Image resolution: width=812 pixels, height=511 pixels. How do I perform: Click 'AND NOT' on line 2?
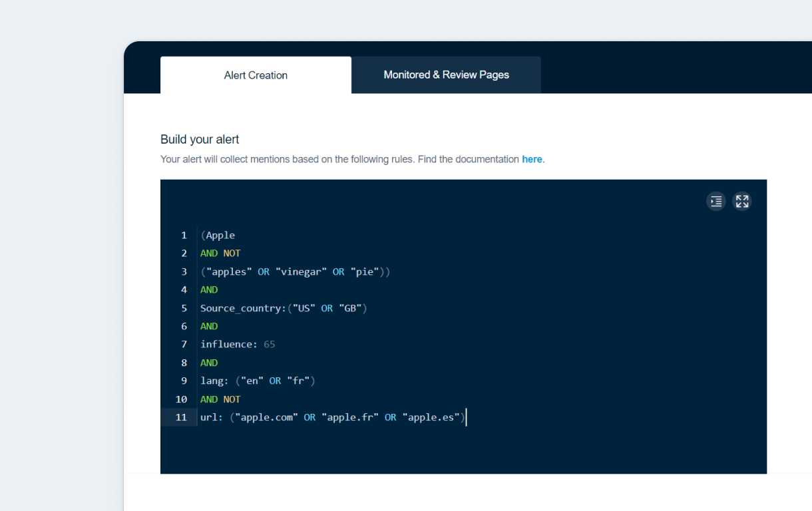click(220, 254)
